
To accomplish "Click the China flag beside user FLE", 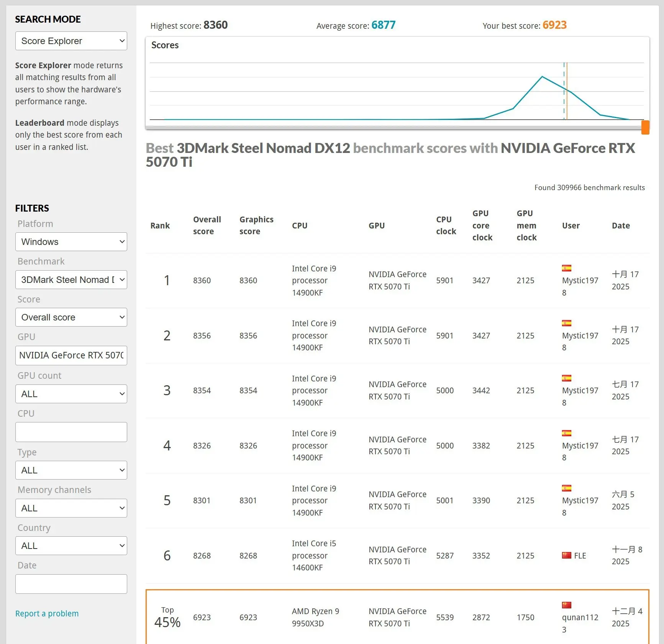I will 566,555.
